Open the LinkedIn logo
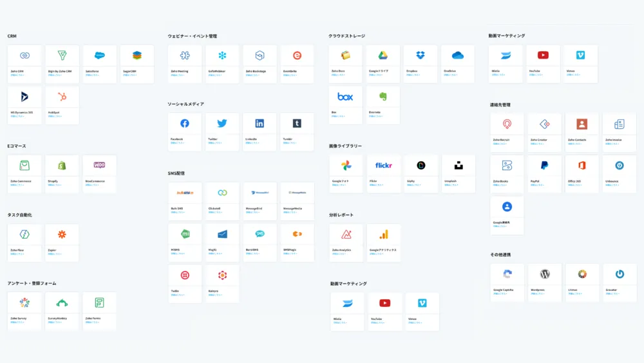 pos(260,123)
